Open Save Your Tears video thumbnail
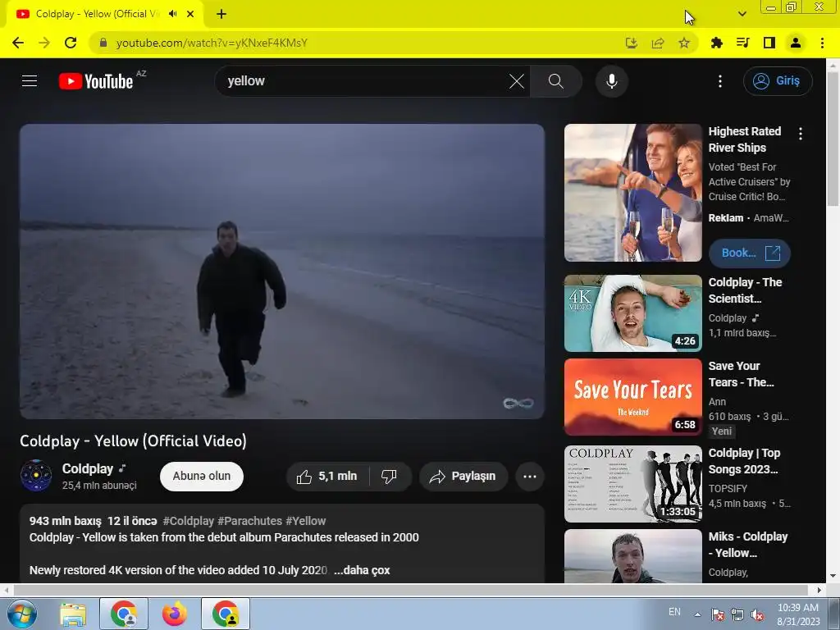The image size is (840, 630). 632,397
